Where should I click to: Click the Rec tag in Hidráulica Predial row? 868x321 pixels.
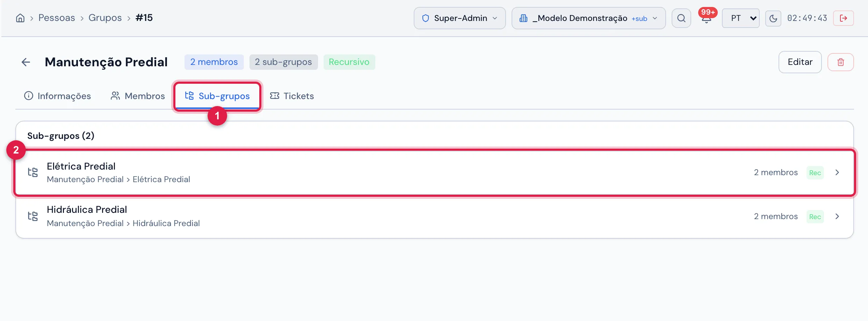point(815,217)
